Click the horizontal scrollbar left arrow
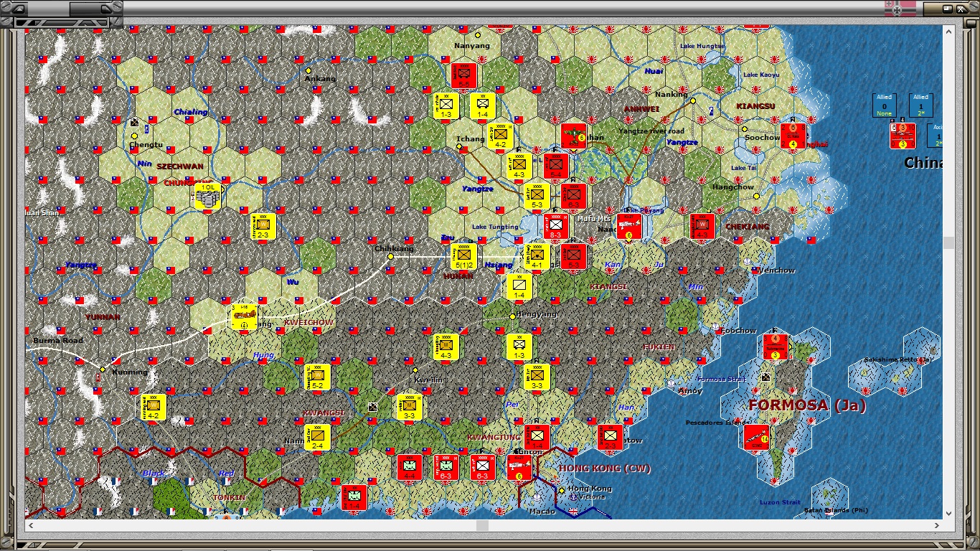Image resolution: width=980 pixels, height=551 pixels. (x=31, y=526)
